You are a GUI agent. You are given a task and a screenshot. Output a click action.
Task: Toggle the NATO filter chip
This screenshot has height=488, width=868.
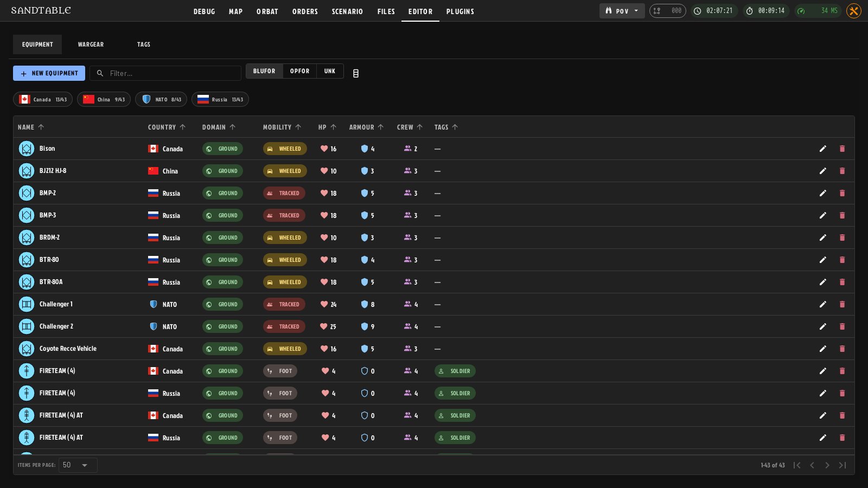[x=161, y=99]
